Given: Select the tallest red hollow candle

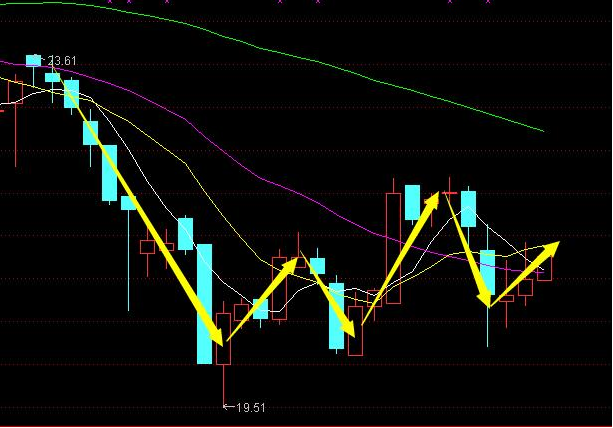Looking at the screenshot, I should [x=393, y=248].
